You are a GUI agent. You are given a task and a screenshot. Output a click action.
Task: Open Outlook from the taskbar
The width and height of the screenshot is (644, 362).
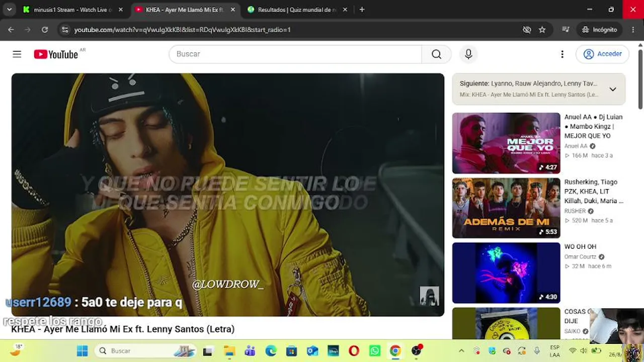(312, 351)
